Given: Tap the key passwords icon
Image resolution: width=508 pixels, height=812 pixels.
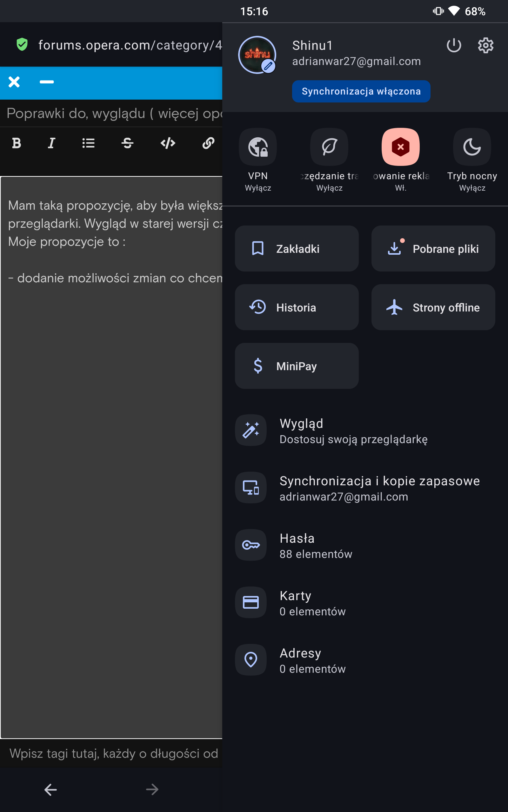Looking at the screenshot, I should click(251, 545).
